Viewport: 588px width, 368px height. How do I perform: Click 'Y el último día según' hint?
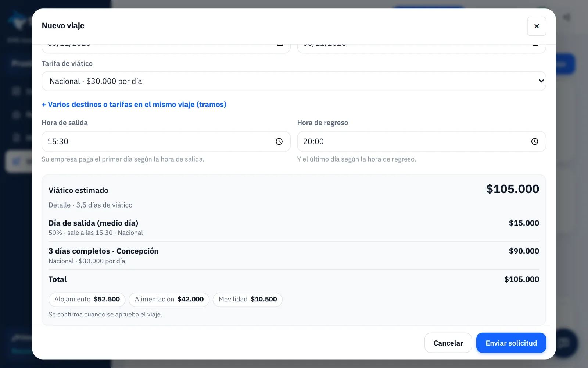pos(356,159)
